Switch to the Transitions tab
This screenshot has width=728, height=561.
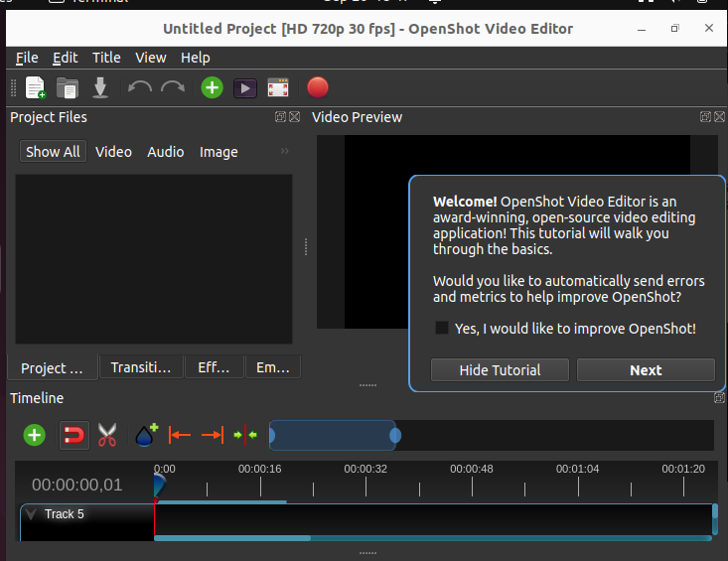click(x=141, y=367)
